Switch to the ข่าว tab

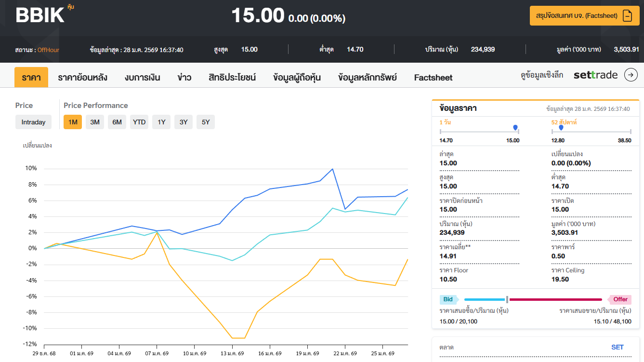pos(184,78)
